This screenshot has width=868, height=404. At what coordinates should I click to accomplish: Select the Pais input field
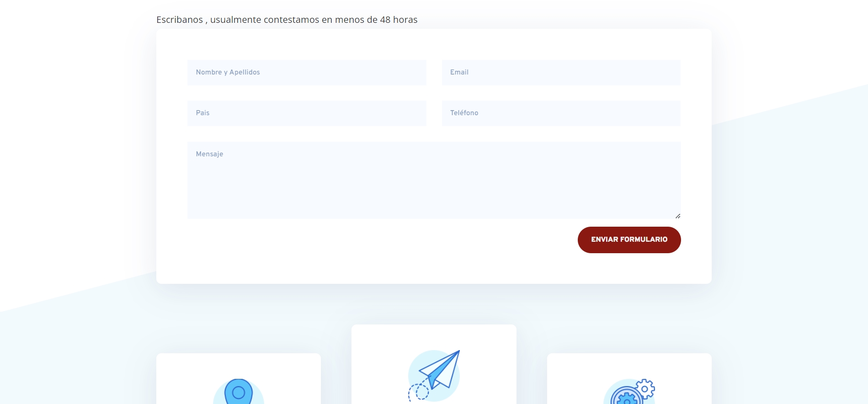point(307,113)
